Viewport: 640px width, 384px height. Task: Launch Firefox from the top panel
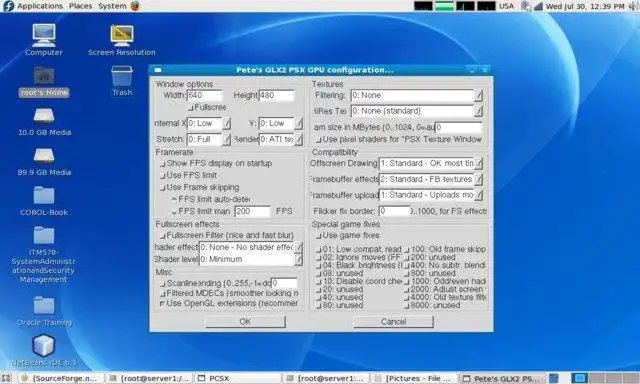tap(136, 6)
